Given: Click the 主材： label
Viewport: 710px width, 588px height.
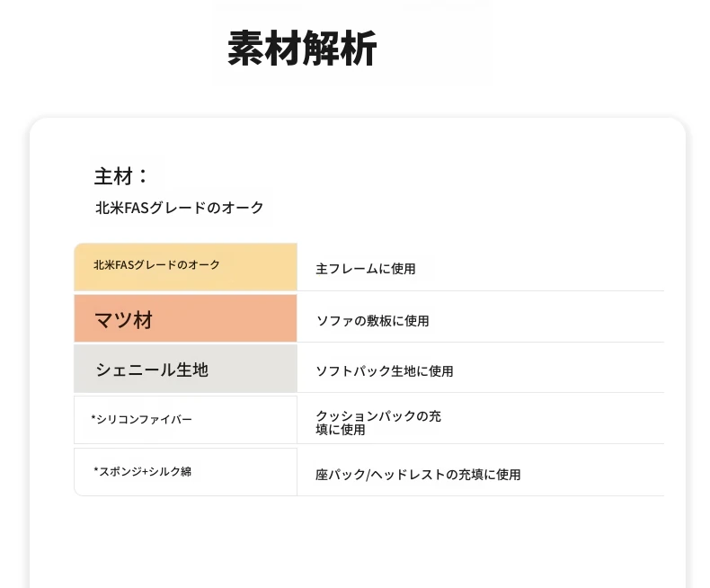Looking at the screenshot, I should [121, 176].
